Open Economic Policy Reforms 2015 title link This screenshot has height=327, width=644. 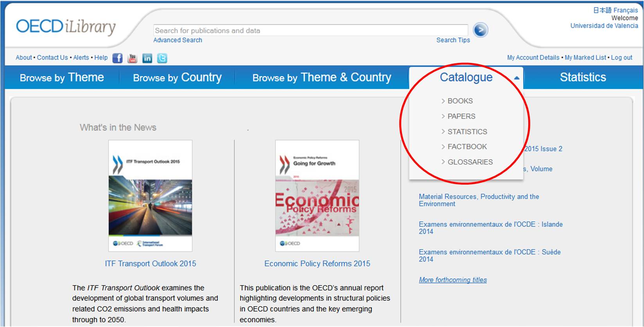[317, 264]
